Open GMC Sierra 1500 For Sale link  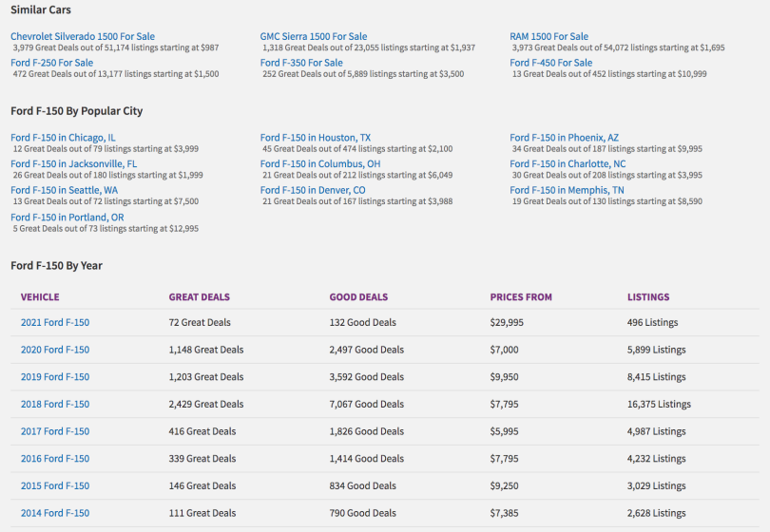[314, 36]
